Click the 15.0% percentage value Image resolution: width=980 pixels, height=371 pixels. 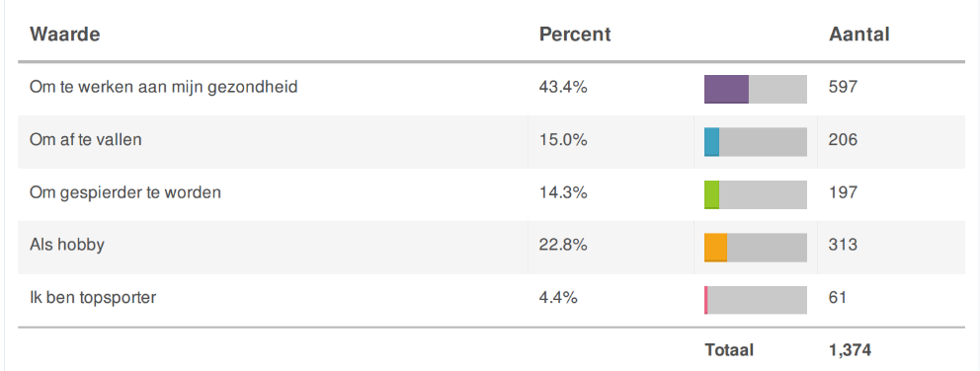click(x=563, y=140)
